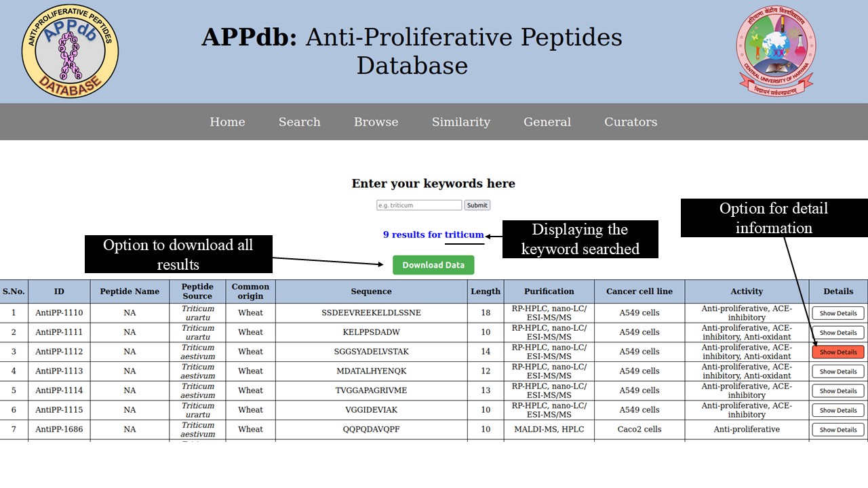Screen dimensions: 868x488
Task: Click Triticum aestivum source in AntiPP-1112 row
Action: (197, 352)
